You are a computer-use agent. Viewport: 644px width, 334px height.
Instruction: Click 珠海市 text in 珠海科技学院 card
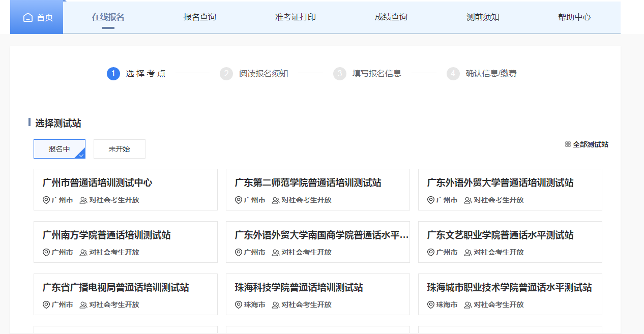point(254,305)
